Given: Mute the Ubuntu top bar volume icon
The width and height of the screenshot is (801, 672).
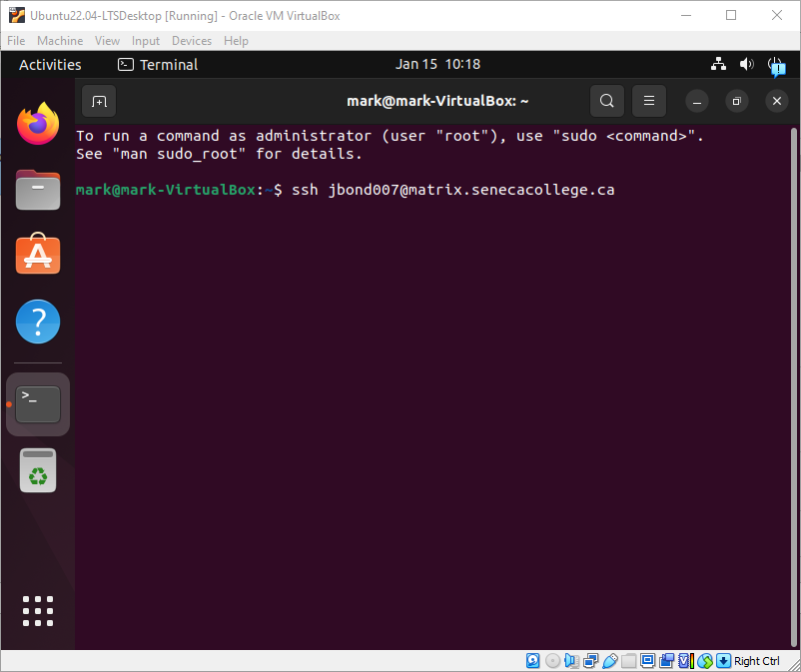Looking at the screenshot, I should coord(746,64).
